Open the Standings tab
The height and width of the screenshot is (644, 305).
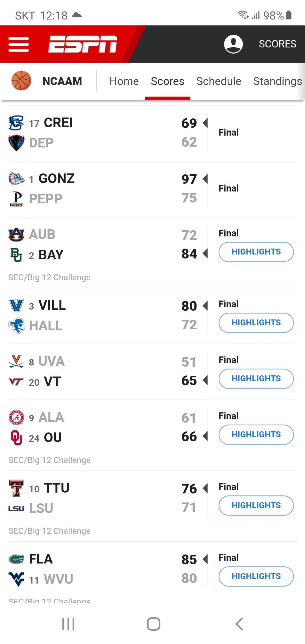pyautogui.click(x=277, y=81)
